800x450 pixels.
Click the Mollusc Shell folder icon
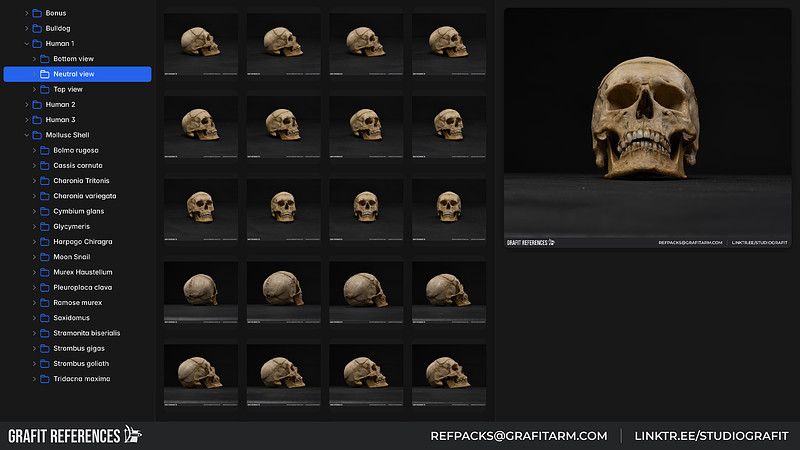coord(37,135)
